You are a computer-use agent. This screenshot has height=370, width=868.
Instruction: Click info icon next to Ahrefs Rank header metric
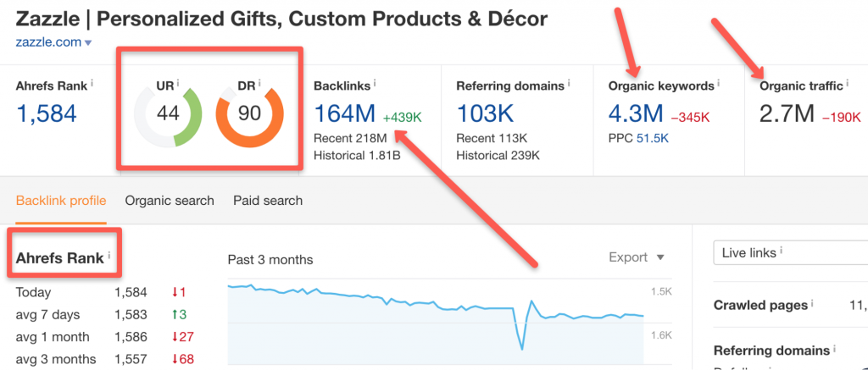pyautogui.click(x=92, y=84)
